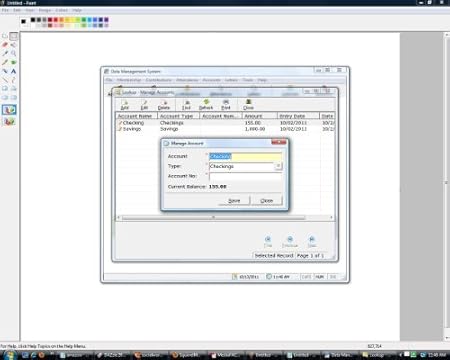Viewport: 450px width, 360px height.
Task: Choose the Ellipse shape tool
Action: click(5, 98)
